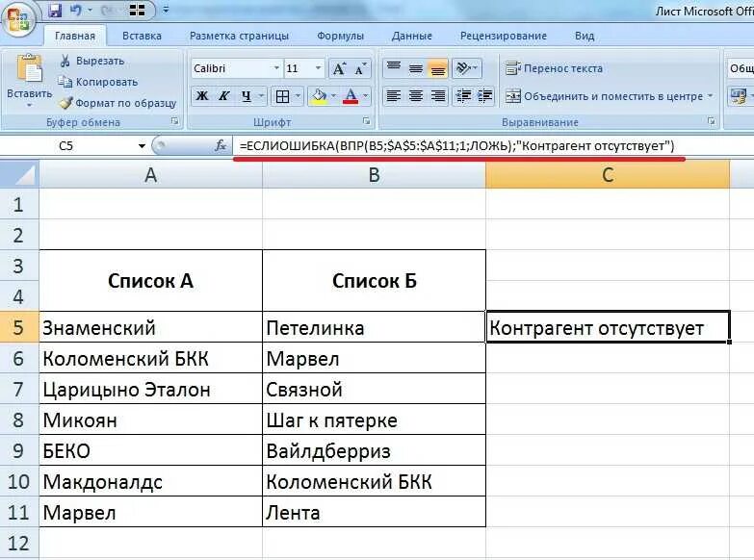The image size is (754, 560).
Task: Open the Общ number format box
Action: coord(741,68)
